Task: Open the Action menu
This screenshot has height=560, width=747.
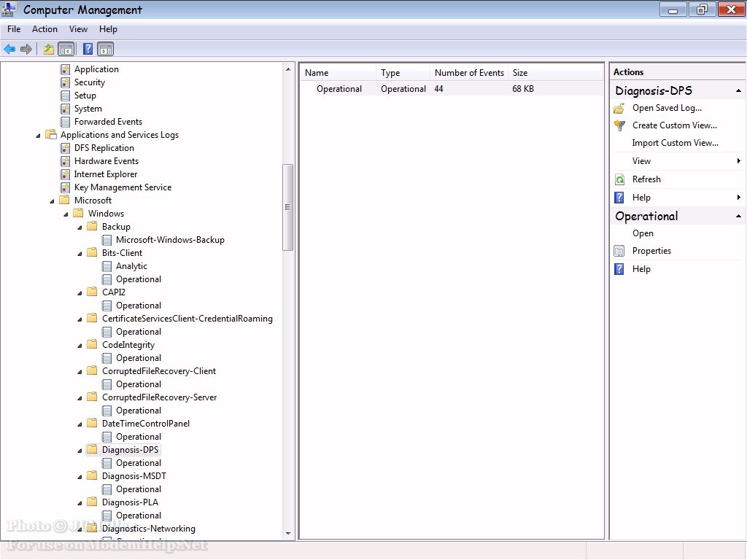Action: click(x=44, y=29)
